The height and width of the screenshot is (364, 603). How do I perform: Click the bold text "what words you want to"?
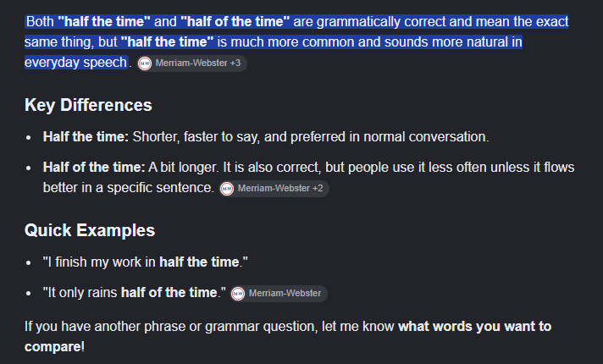click(474, 327)
